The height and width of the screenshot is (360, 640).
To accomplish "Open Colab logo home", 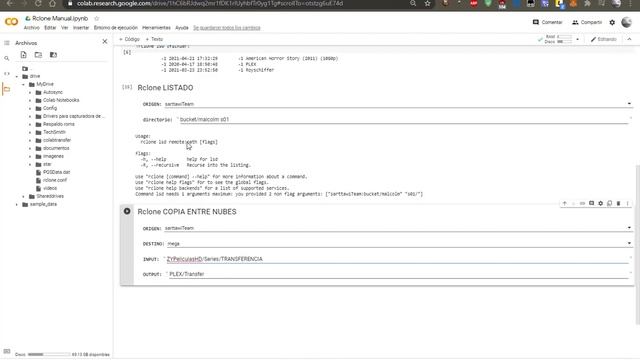I will pos(11,22).
